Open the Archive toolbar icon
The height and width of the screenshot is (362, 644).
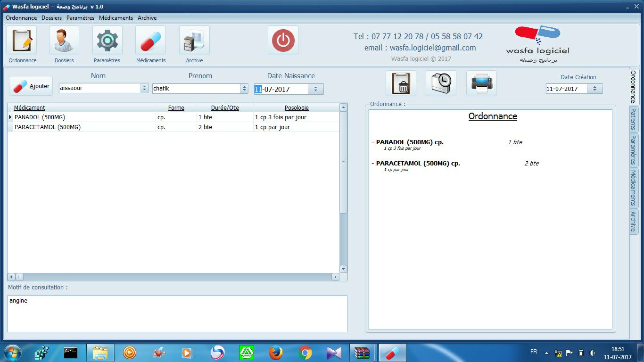coord(194,41)
